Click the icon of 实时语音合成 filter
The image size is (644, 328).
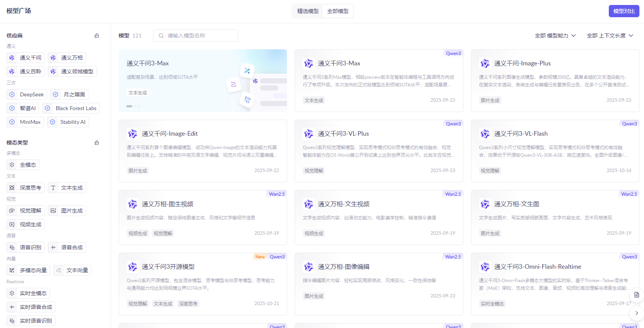[12, 307]
